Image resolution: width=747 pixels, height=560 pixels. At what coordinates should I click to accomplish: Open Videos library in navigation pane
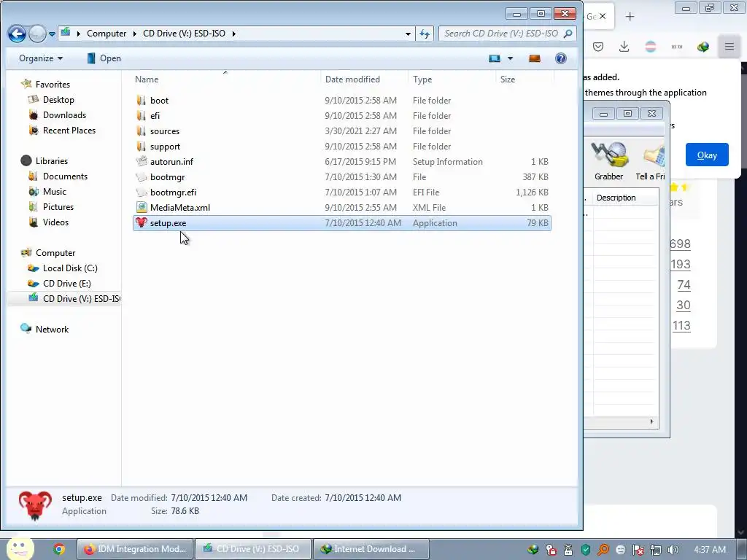point(55,222)
